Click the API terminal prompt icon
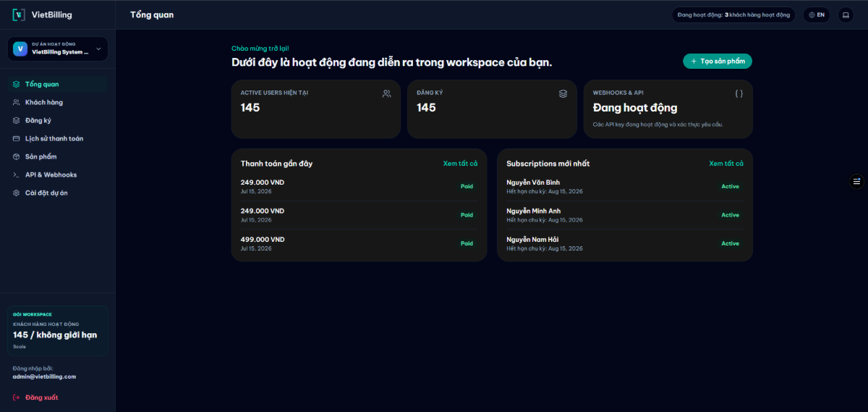 tap(17, 175)
